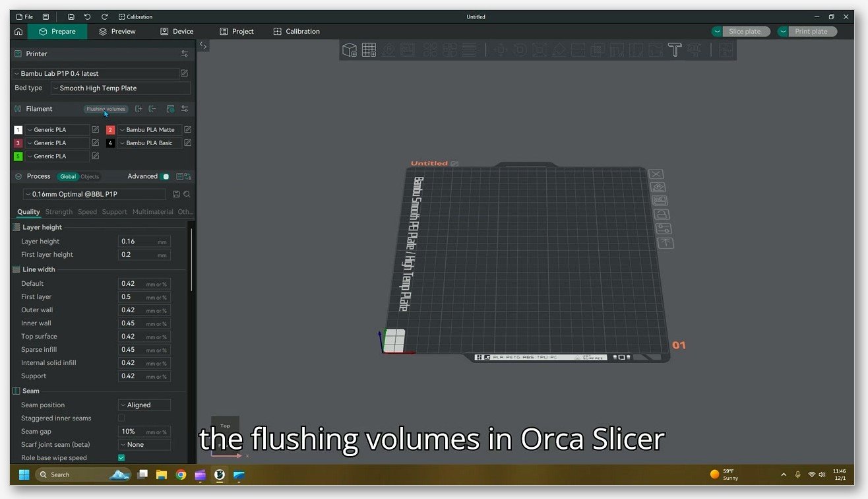Open Scarf joint seam dropdown showing None

144,444
